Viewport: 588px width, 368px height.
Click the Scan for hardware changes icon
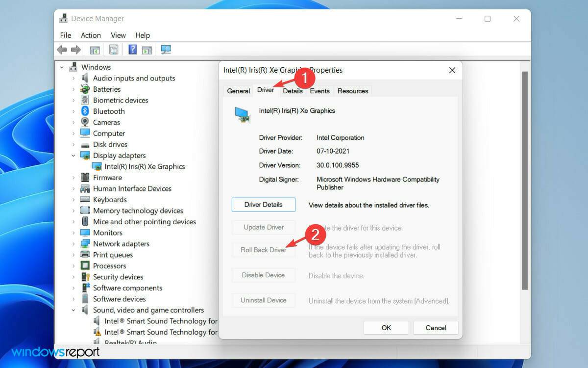coord(166,49)
